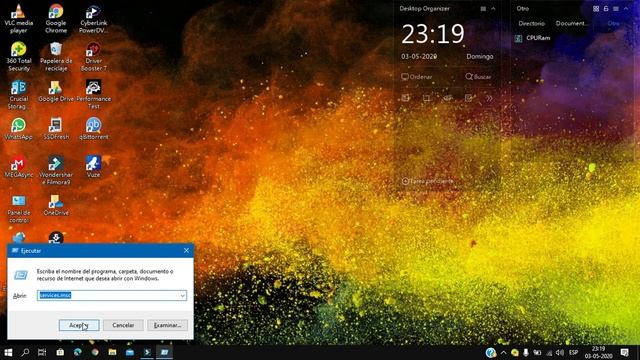Switch Otro panel to grid view

(596, 9)
